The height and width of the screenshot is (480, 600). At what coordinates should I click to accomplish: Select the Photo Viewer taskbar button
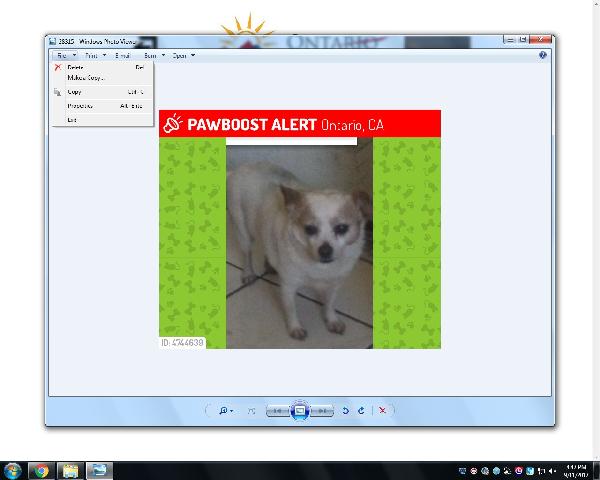pyautogui.click(x=99, y=471)
